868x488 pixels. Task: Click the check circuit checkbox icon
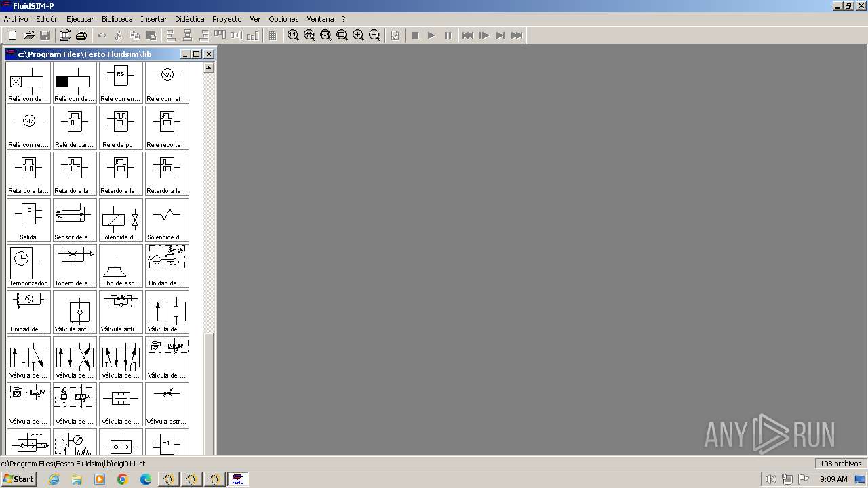395,35
